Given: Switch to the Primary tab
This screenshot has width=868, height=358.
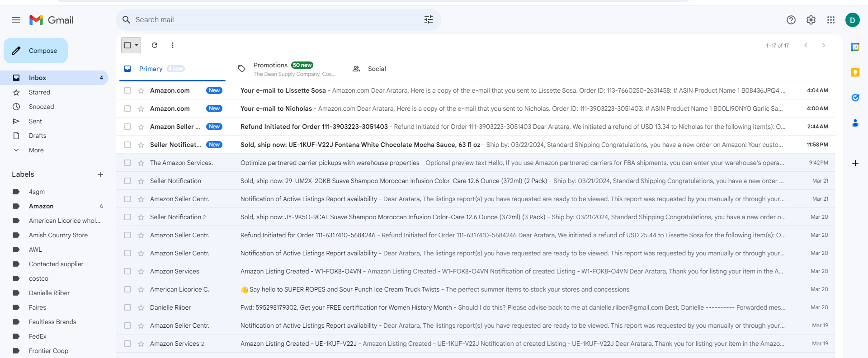Looking at the screenshot, I should pos(173,69).
